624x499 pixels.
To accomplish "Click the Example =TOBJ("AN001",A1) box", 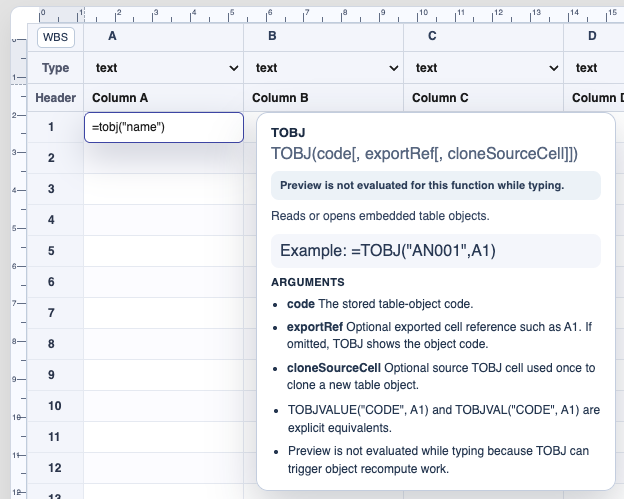I will [436, 251].
